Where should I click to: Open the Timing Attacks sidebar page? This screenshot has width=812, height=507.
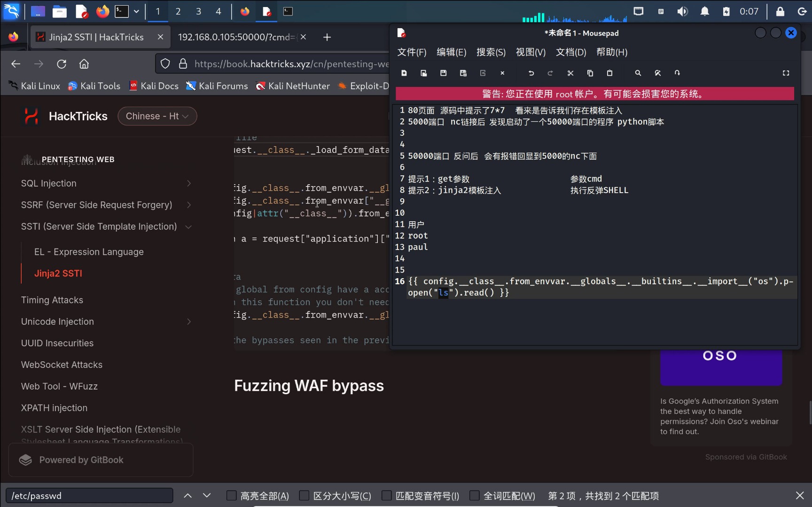52,300
